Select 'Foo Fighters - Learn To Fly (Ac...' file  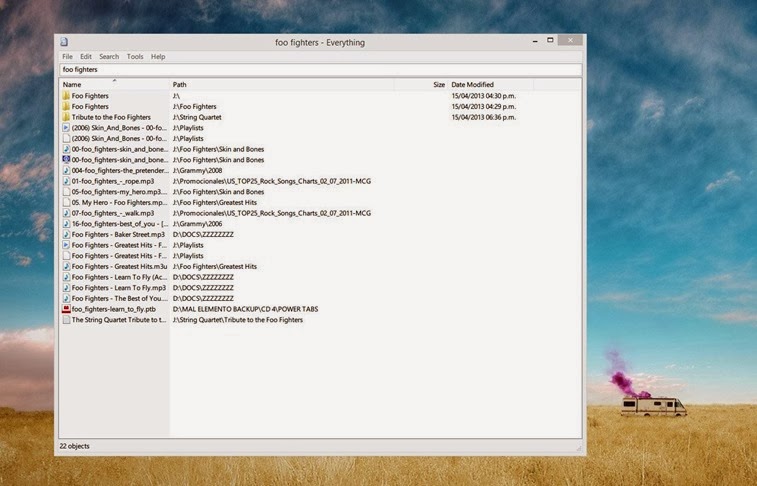click(119, 277)
